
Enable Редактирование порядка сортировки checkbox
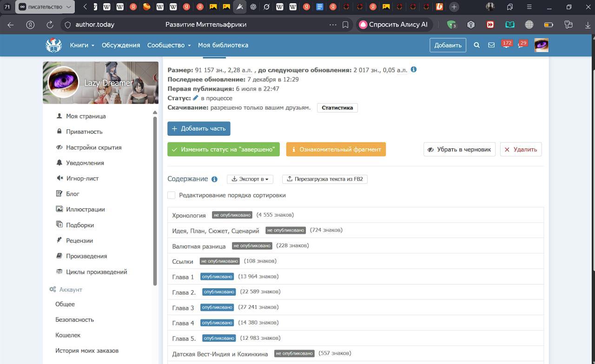pyautogui.click(x=172, y=195)
